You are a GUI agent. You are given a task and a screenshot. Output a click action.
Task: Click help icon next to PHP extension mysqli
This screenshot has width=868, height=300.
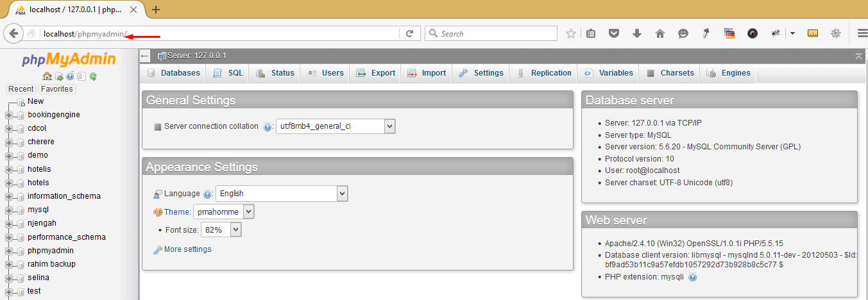pyautogui.click(x=692, y=277)
